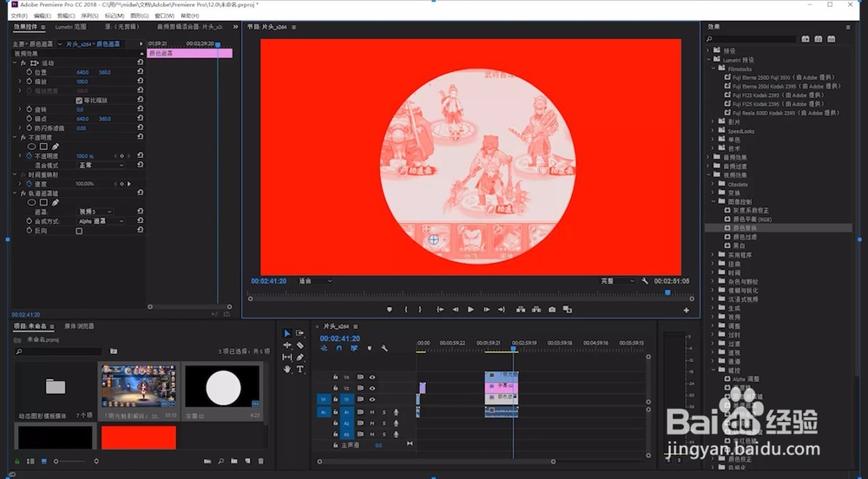Viewport: 868px width, 479px height.
Task: Toggle lock on track V3
Action: tap(335, 377)
